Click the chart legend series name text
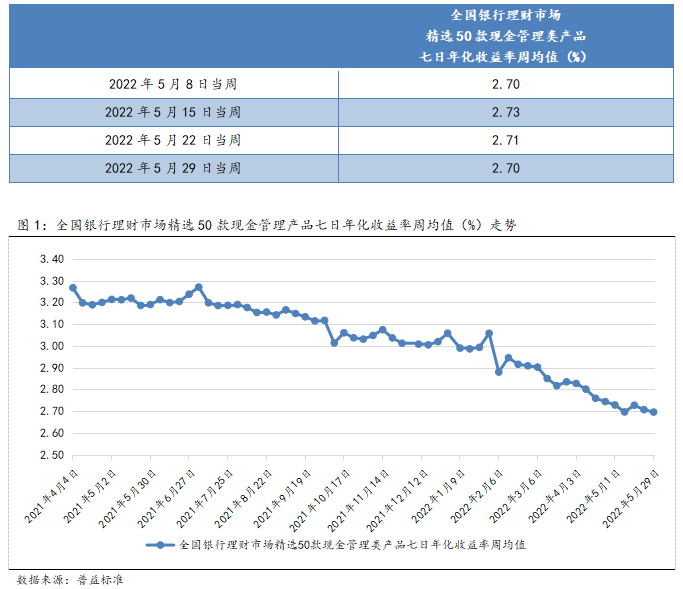This screenshot has width=683, height=589. point(352,546)
